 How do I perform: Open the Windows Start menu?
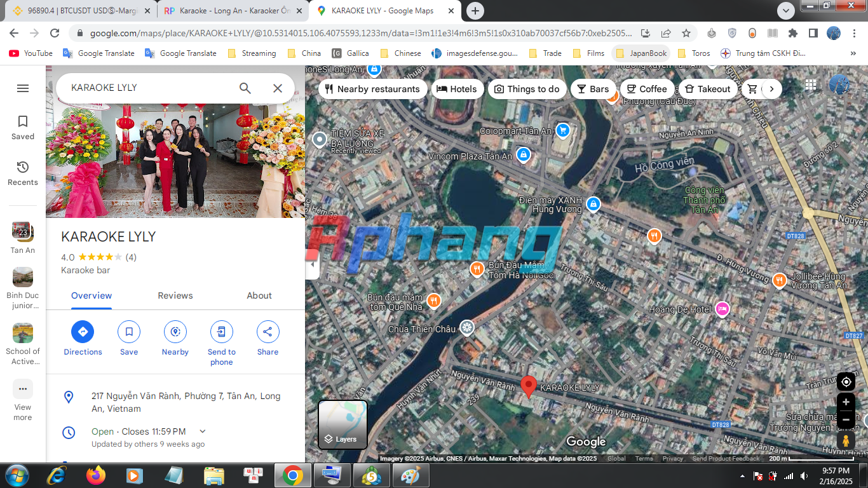17,475
